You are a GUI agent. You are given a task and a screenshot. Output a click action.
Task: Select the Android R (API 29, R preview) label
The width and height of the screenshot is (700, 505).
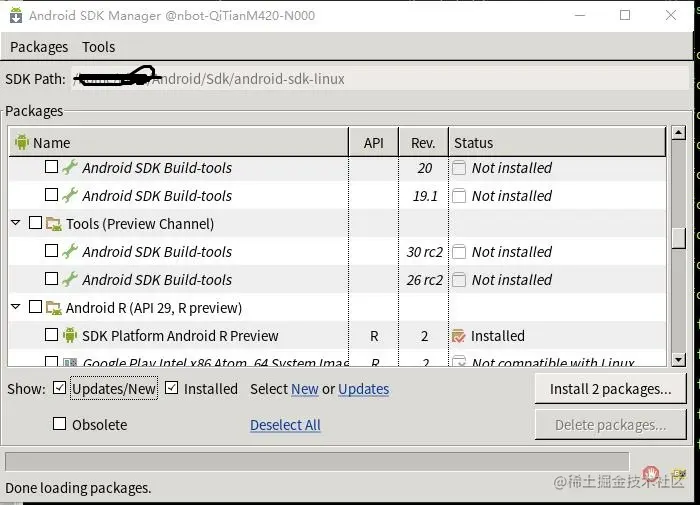point(154,308)
